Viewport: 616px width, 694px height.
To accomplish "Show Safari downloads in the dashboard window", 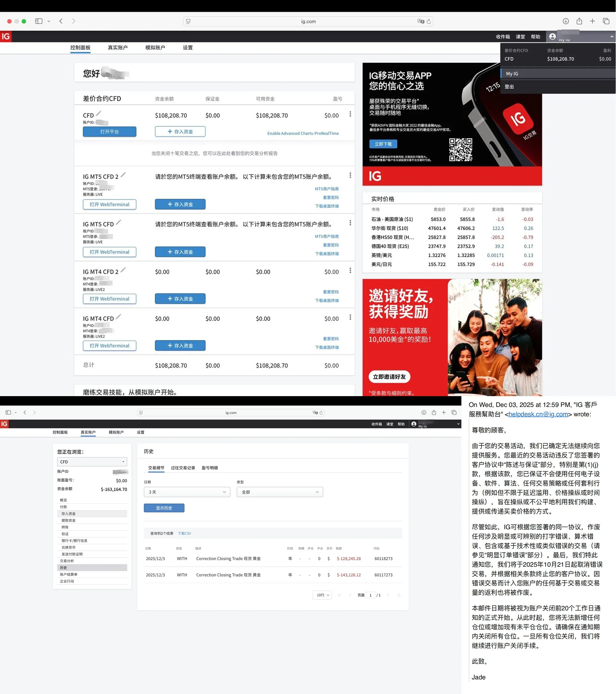I will pyautogui.click(x=566, y=21).
